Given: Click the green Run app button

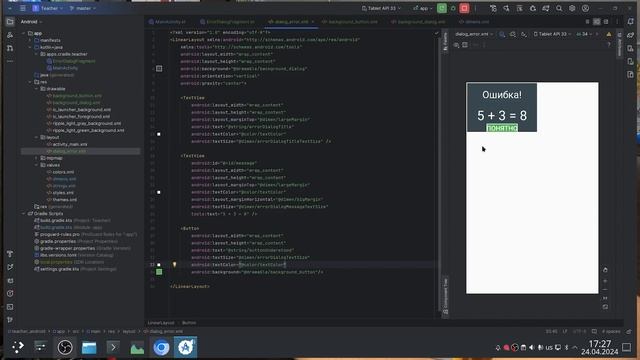Looking at the screenshot, I should pos(442,8).
